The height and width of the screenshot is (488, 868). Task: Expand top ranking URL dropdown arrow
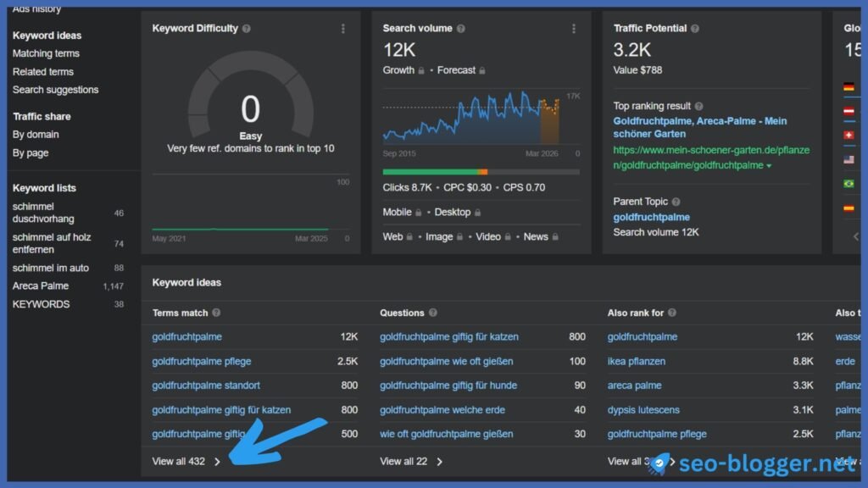(769, 166)
